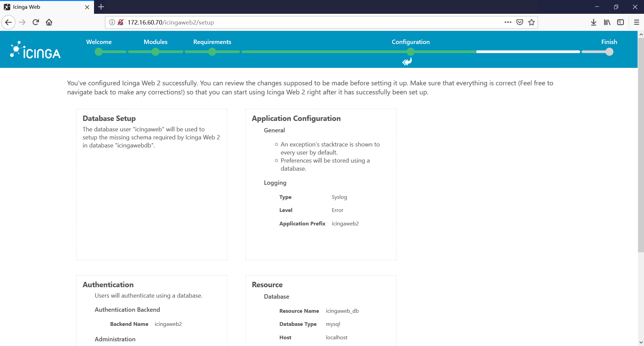Click the Icinga logo
Screen dimensions: 644x346
35,50
